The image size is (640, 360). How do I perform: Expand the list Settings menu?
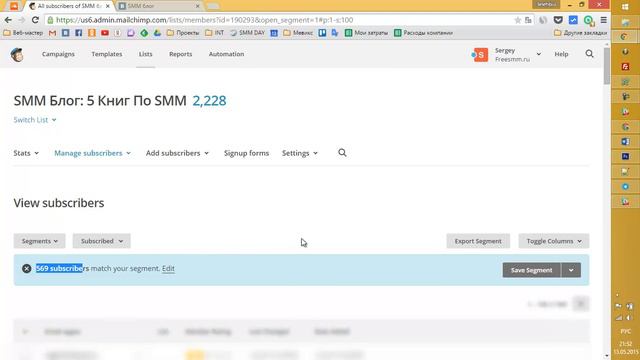pos(300,153)
